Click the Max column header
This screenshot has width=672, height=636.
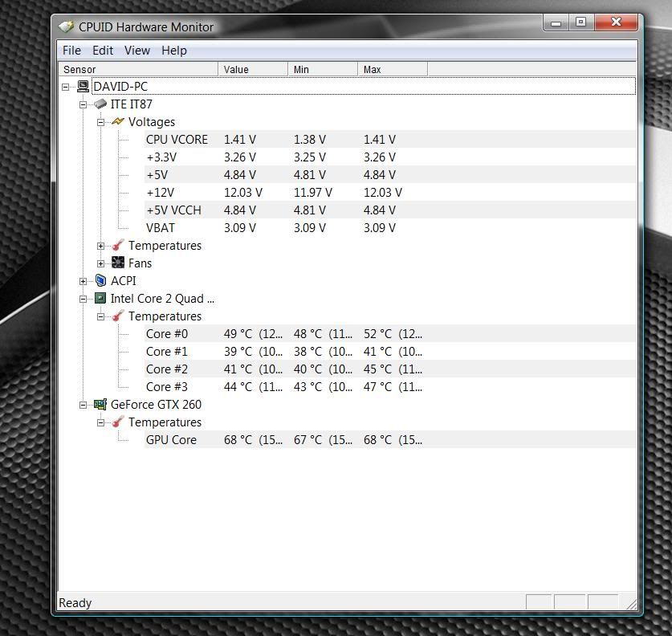[x=392, y=70]
